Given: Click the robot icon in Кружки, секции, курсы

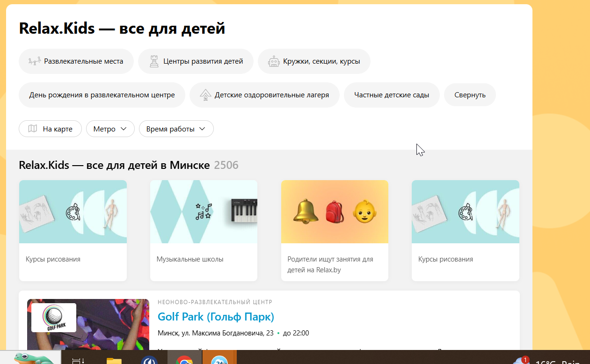Looking at the screenshot, I should click(x=274, y=61).
